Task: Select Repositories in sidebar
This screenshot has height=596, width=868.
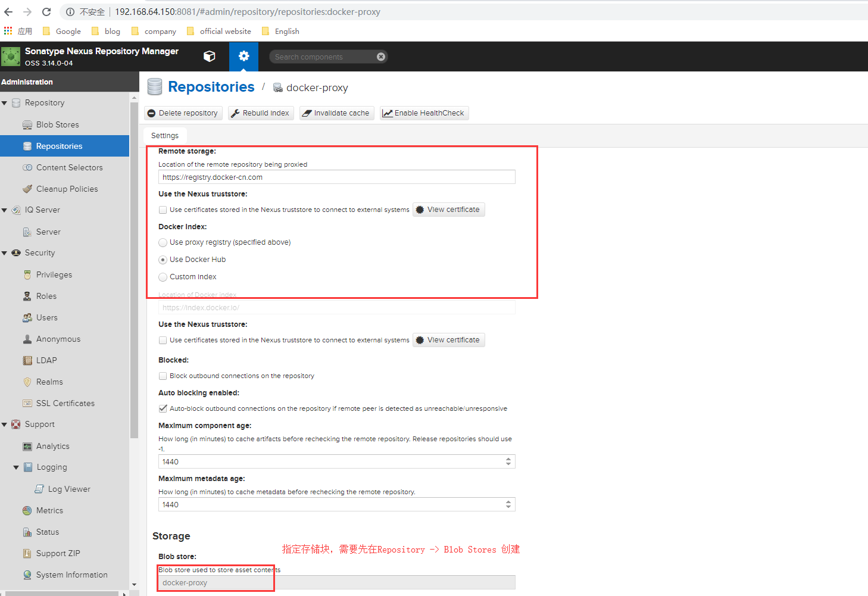Action: (59, 146)
